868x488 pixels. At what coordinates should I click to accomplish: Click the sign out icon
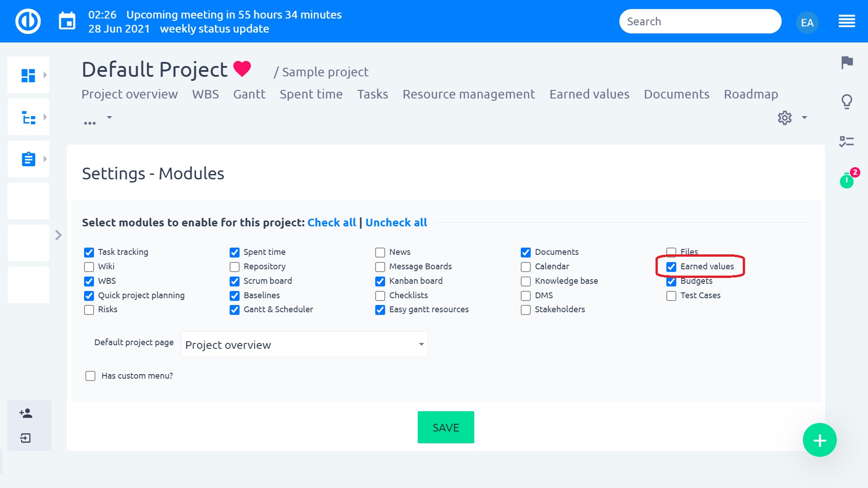26,438
